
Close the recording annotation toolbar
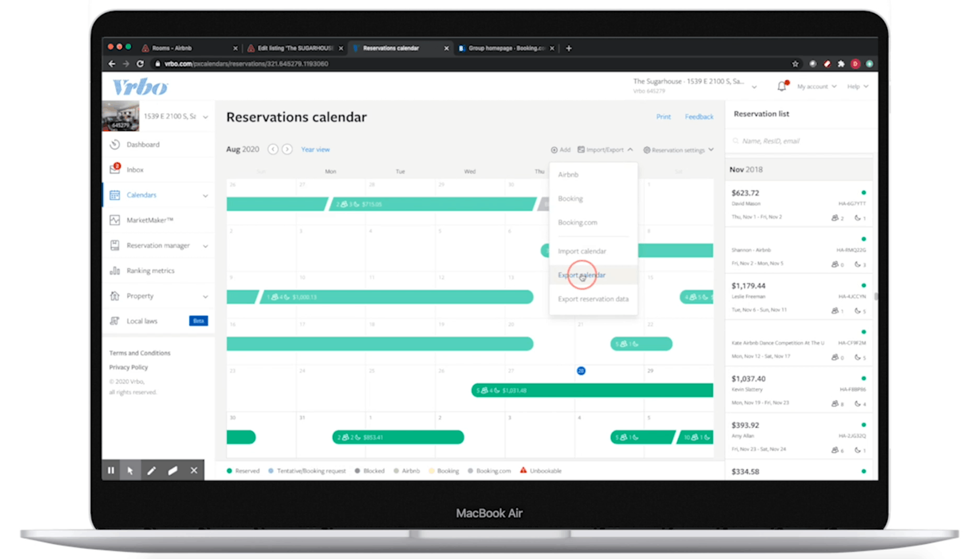click(194, 470)
